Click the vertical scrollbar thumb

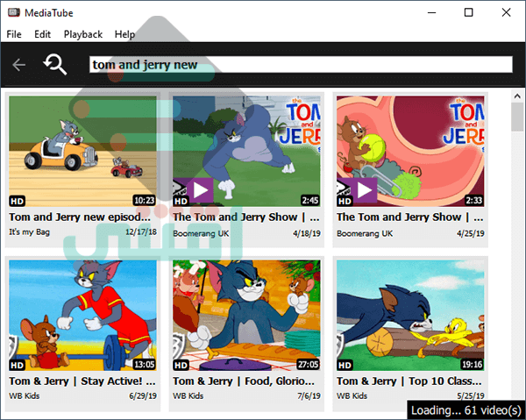[517, 117]
